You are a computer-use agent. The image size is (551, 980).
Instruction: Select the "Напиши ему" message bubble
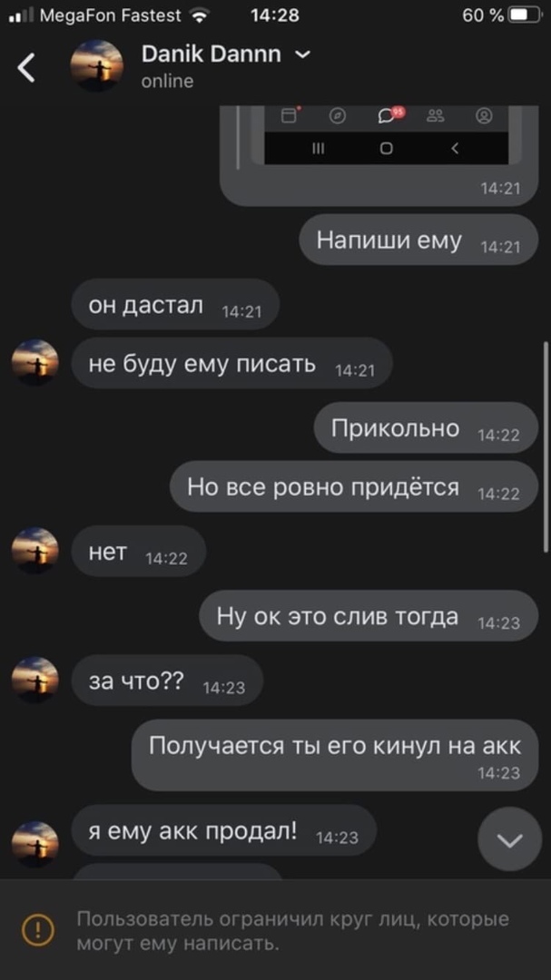418,240
